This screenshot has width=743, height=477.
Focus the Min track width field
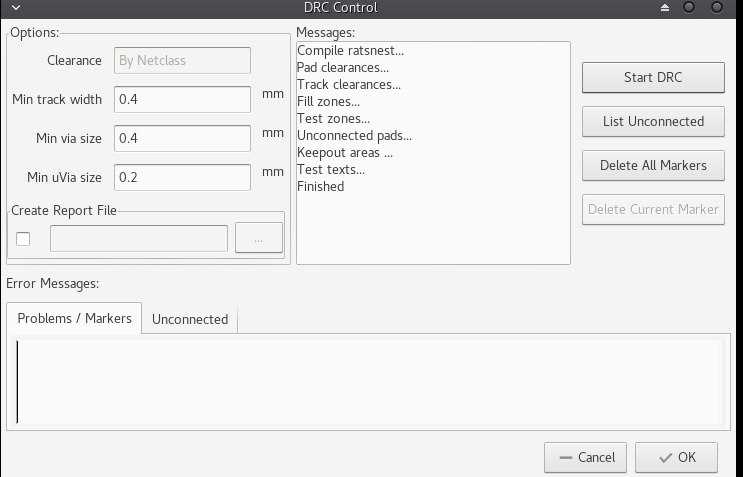[182, 99]
